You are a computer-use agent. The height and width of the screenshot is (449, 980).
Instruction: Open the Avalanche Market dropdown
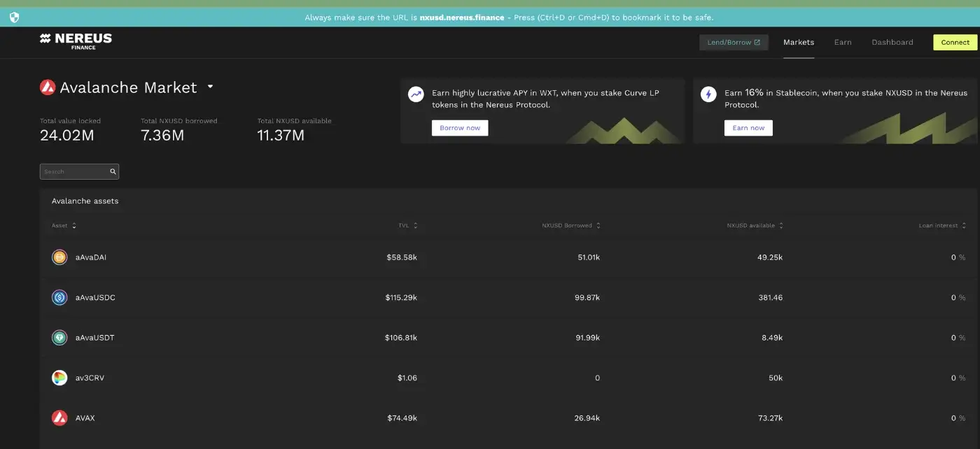(210, 87)
